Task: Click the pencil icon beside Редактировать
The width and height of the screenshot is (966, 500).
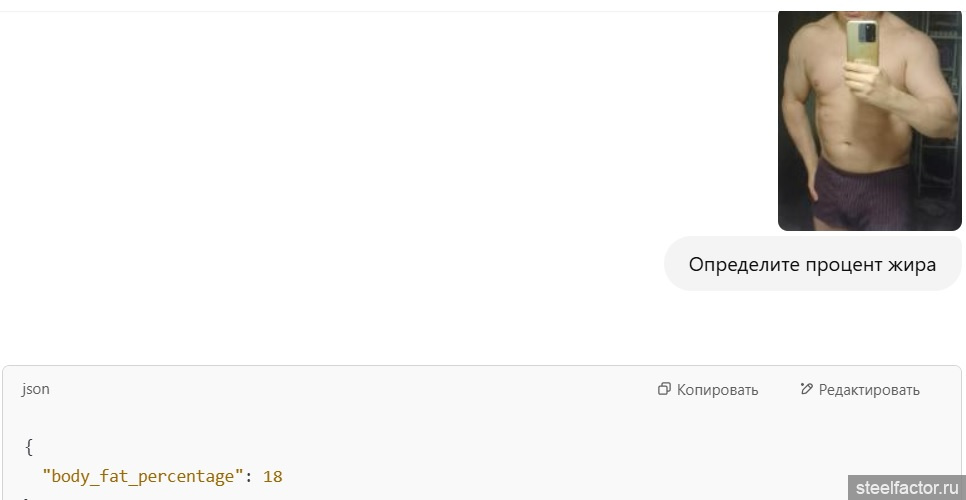Action: [806, 389]
